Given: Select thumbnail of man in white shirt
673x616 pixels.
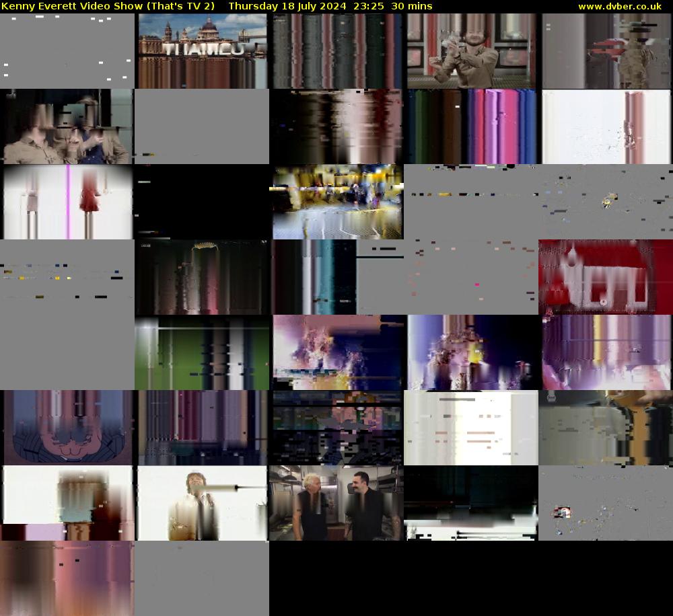Looking at the screenshot, I should pos(202,503).
